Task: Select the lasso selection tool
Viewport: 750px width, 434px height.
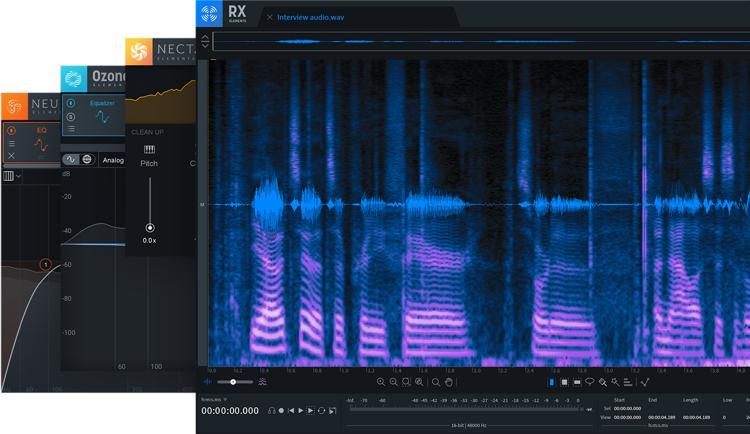Action: point(590,382)
